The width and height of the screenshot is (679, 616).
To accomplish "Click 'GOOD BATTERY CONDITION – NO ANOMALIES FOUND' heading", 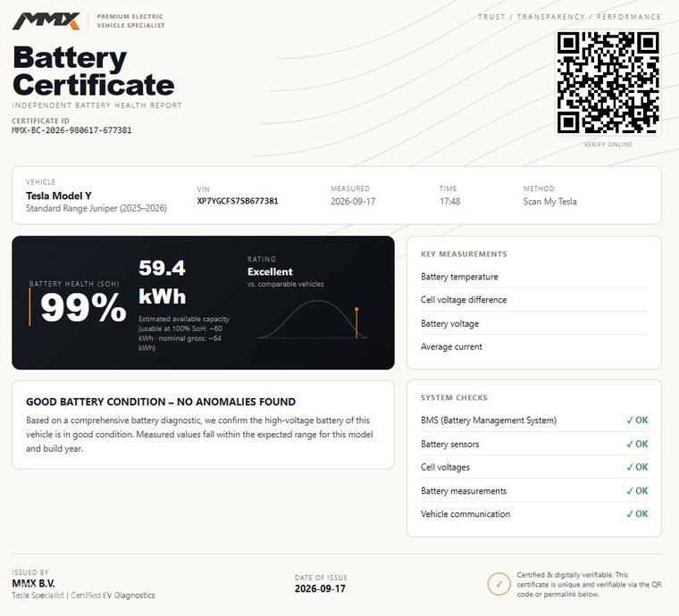I will (161, 402).
